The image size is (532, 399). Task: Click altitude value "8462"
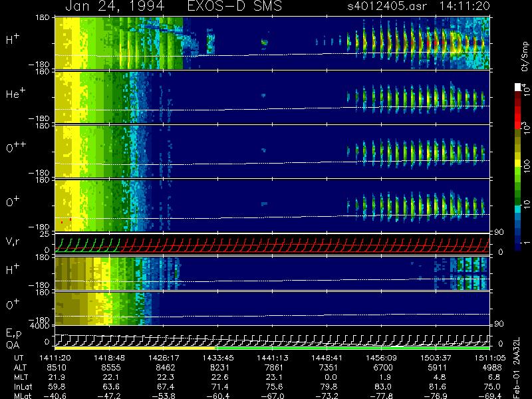pyautogui.click(x=165, y=368)
